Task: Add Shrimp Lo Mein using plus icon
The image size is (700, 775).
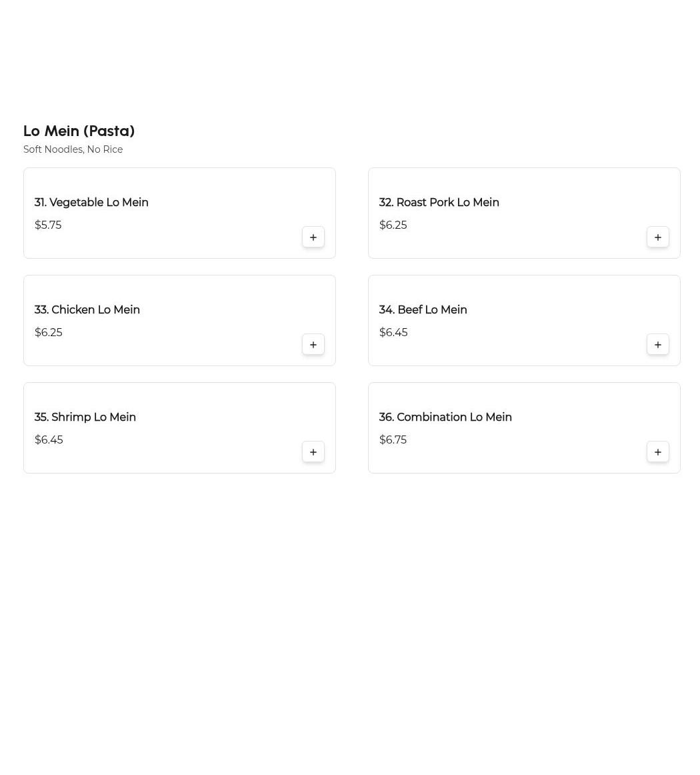Action: coord(313,452)
